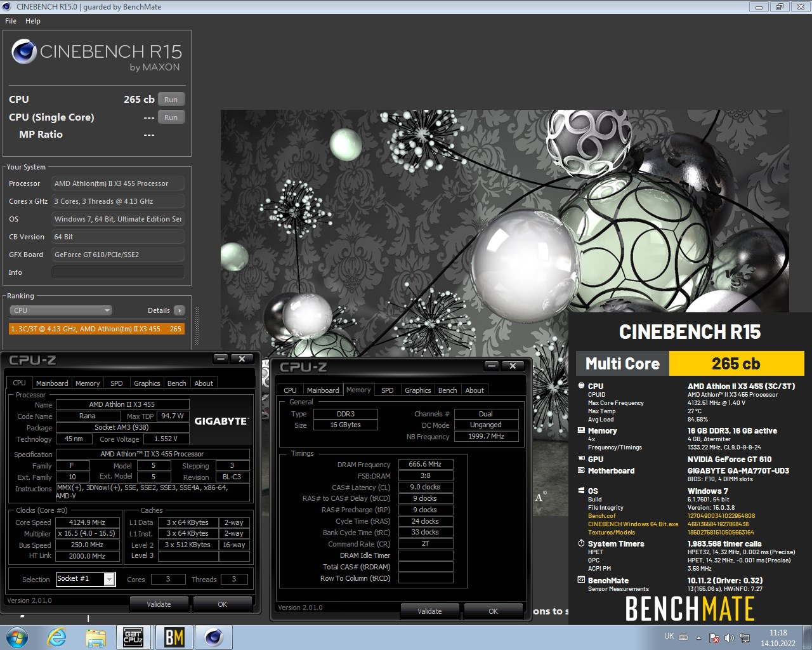Click the GFX Board GeForce GT 610 field
Viewport: 812px width, 650px height.
point(118,255)
